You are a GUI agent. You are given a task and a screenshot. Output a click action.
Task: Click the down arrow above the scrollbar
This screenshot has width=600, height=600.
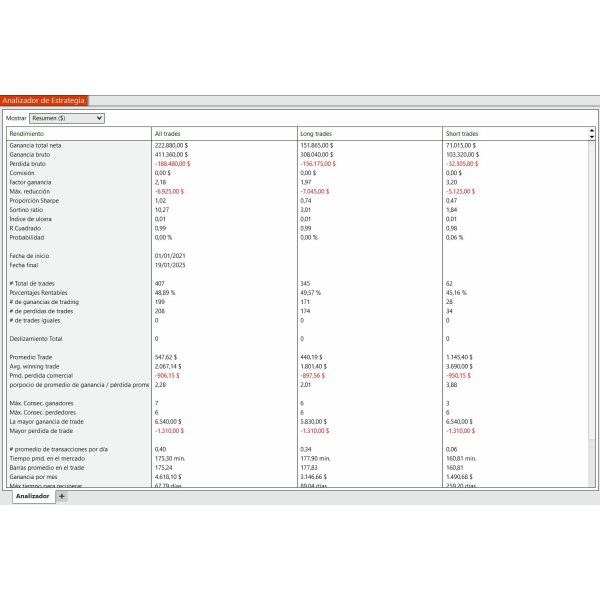591,136
